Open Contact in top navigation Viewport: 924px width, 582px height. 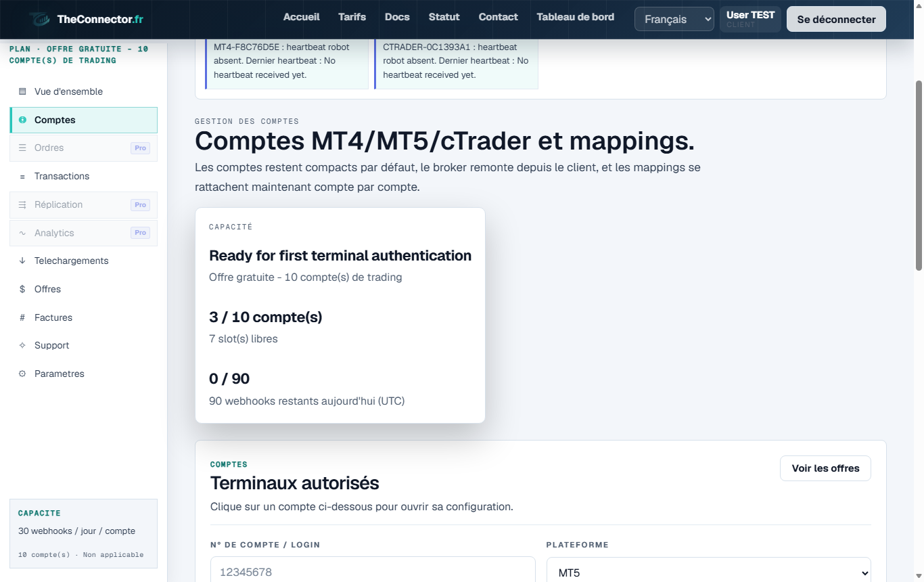[499, 17]
